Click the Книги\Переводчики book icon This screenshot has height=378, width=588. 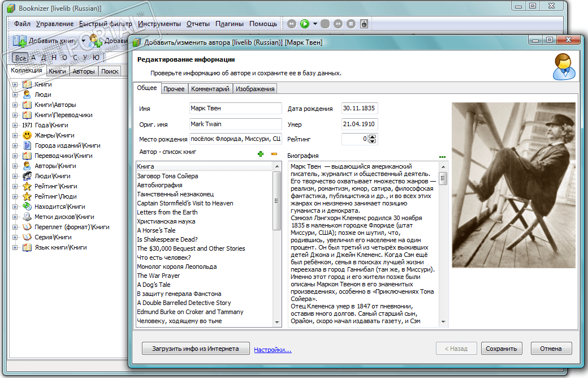(27, 115)
